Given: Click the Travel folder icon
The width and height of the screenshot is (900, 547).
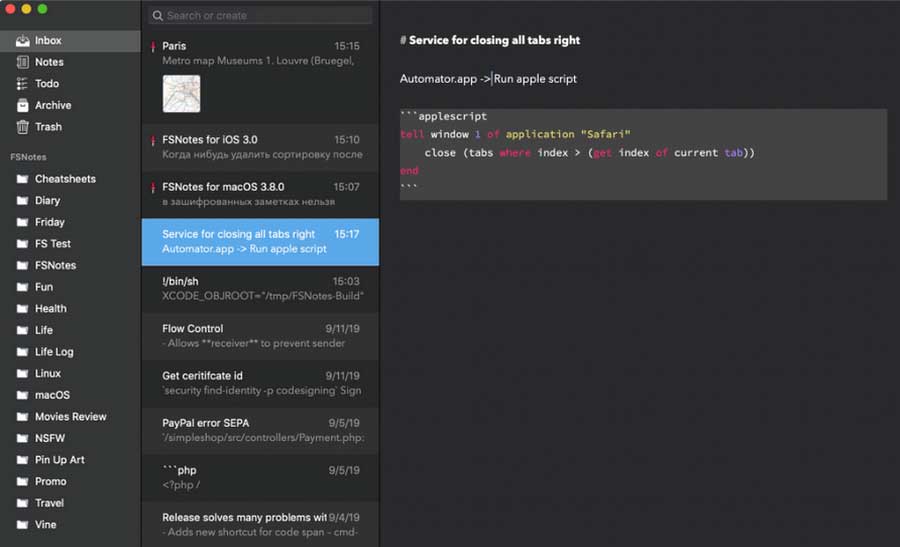Looking at the screenshot, I should pyautogui.click(x=22, y=503).
